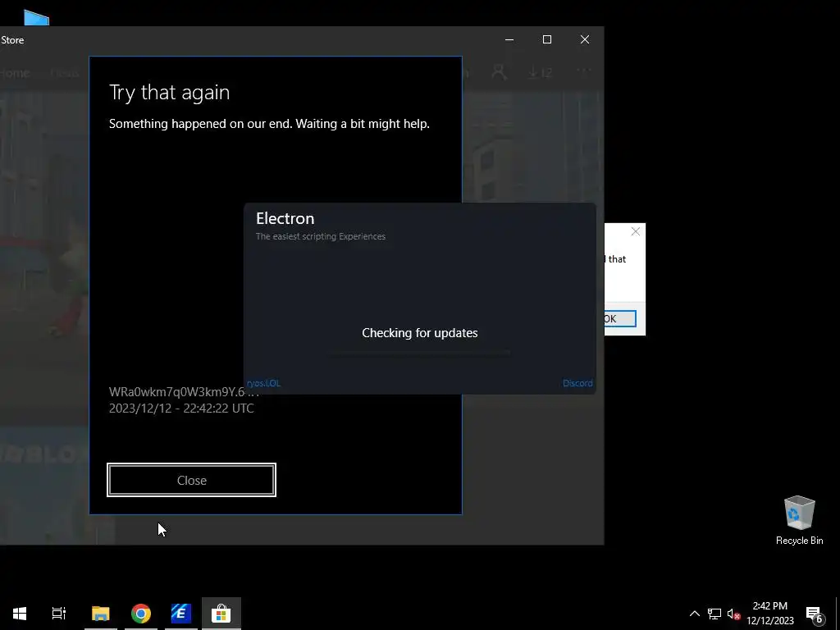Click OK in the partially hidden message box
This screenshot has height=630, width=840.
(x=620, y=319)
